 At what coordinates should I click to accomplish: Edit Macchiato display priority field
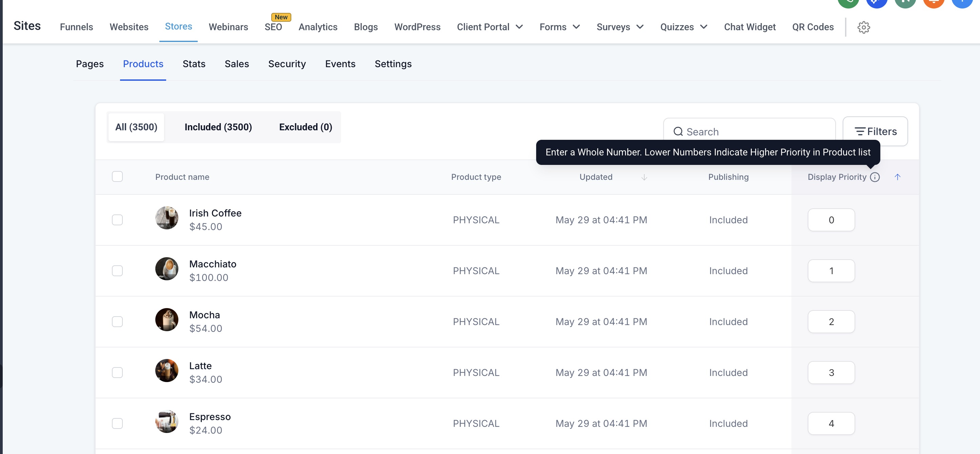pyautogui.click(x=831, y=271)
